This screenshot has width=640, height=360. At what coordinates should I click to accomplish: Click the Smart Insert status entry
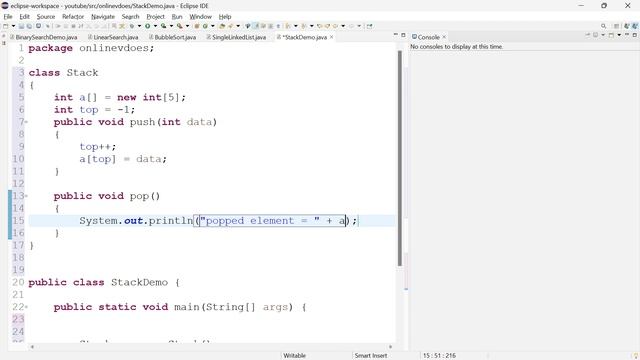pos(371,356)
